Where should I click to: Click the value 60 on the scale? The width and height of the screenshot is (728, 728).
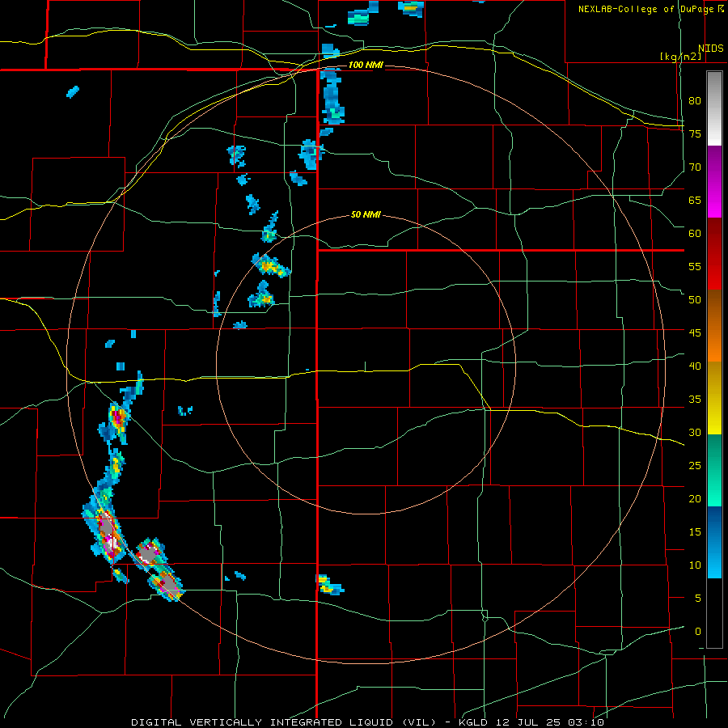coord(695,234)
